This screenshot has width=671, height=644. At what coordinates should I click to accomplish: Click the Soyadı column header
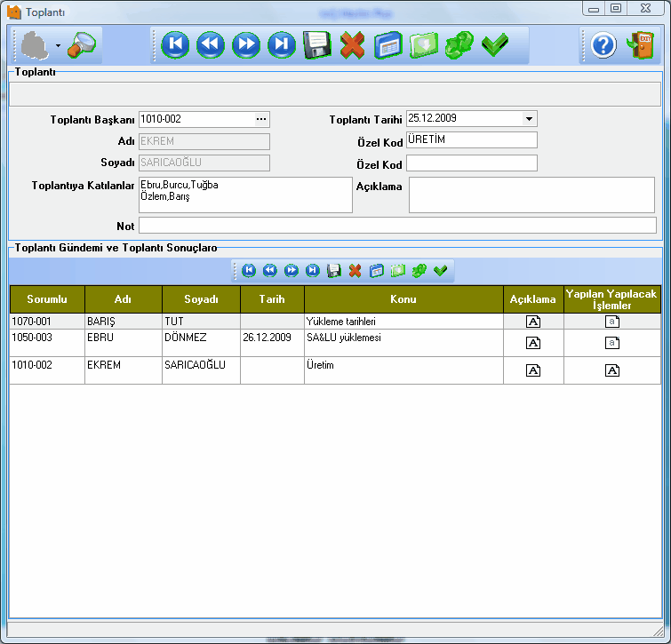point(201,299)
